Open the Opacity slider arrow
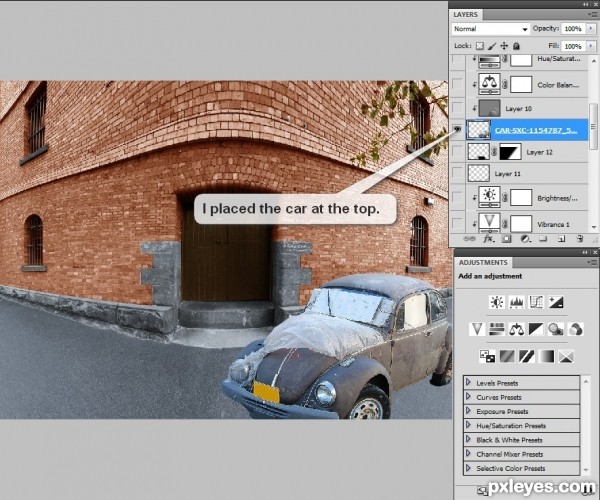 click(x=591, y=29)
